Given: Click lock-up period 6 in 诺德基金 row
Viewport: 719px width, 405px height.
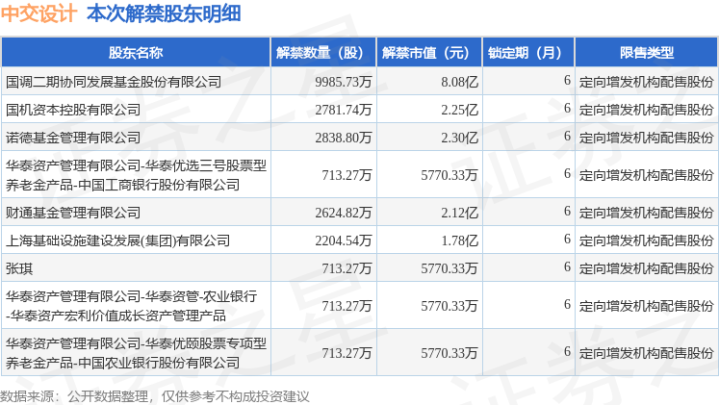Looking at the screenshot, I should [567, 137].
